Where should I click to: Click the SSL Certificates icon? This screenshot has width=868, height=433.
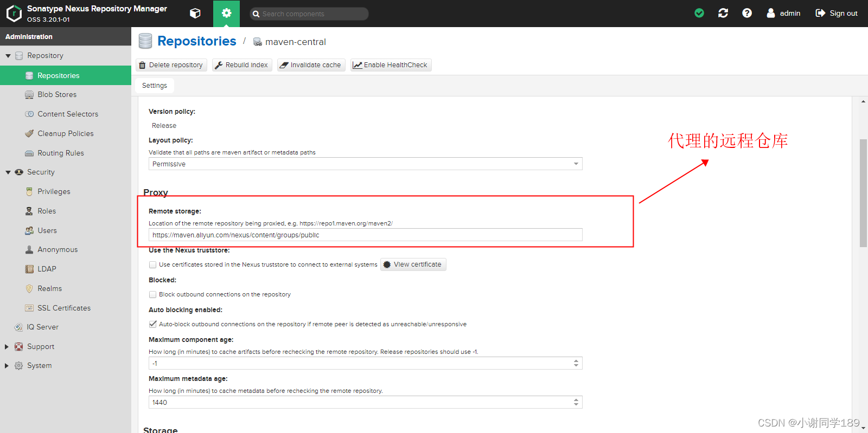pos(29,308)
